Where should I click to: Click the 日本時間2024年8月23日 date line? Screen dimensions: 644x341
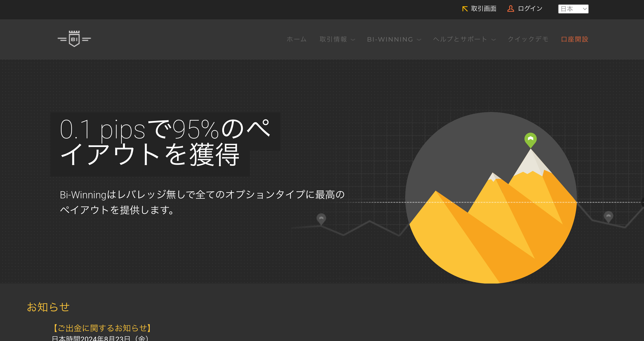[x=100, y=338]
